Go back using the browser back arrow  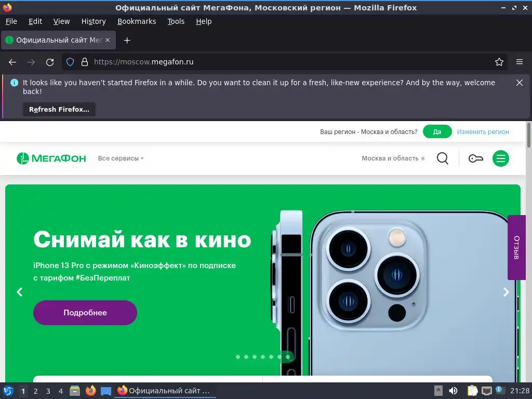coord(12,62)
